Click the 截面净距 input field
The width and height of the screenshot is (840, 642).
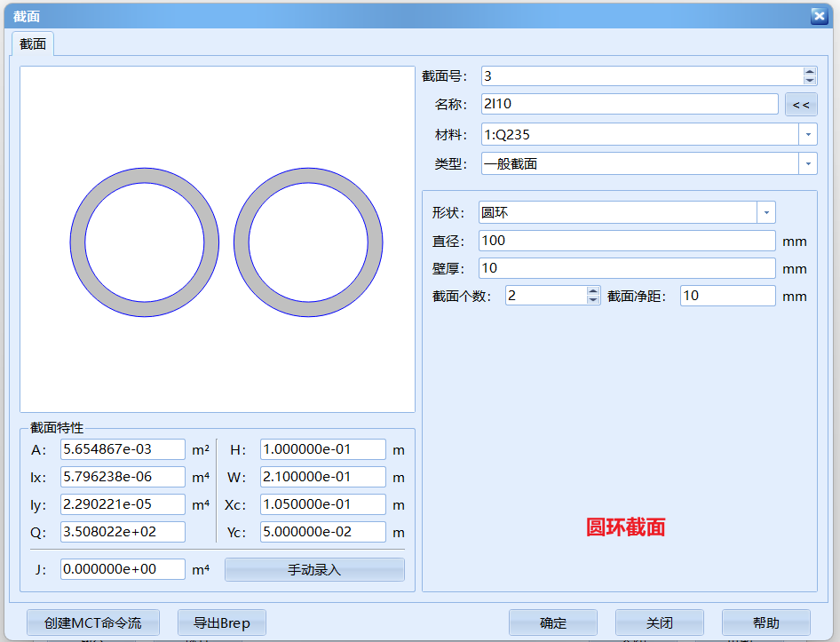727,296
